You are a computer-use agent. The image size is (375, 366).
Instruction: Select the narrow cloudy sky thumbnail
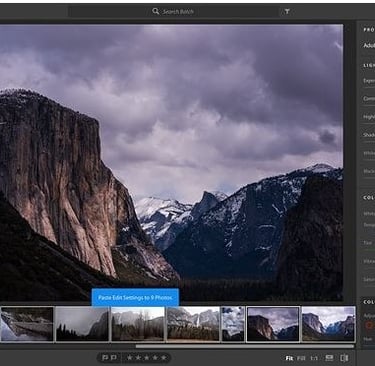coord(233,324)
